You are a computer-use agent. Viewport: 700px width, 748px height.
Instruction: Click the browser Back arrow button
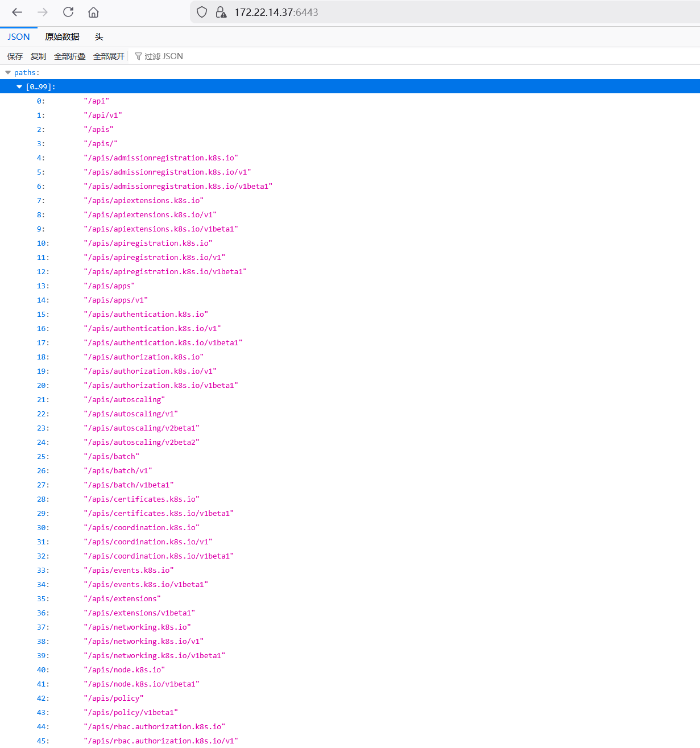[17, 12]
